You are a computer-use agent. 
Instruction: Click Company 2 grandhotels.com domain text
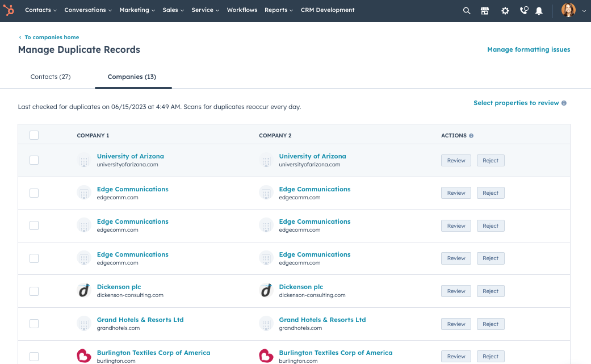300,328
